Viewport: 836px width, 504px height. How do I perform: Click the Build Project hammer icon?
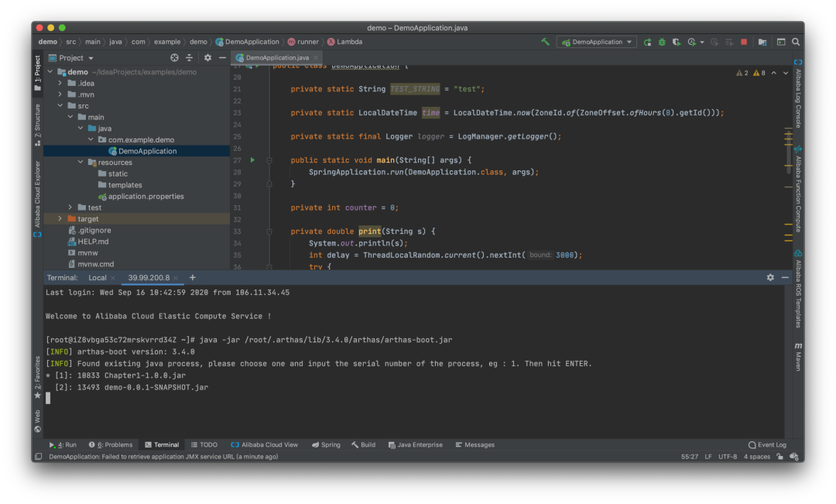pyautogui.click(x=546, y=42)
